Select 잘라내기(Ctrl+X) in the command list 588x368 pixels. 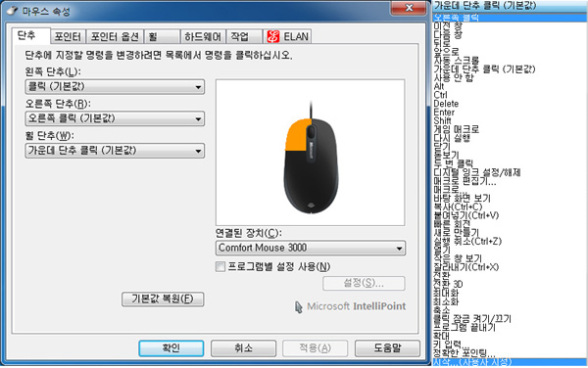[466, 267]
